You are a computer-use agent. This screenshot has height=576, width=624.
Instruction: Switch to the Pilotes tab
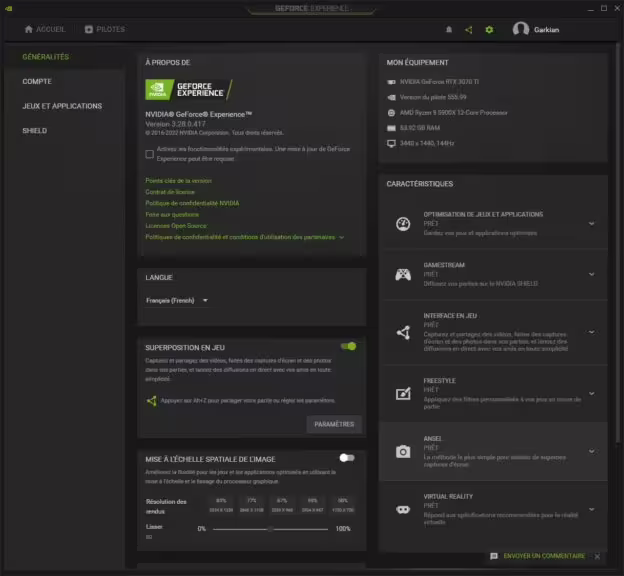point(105,29)
